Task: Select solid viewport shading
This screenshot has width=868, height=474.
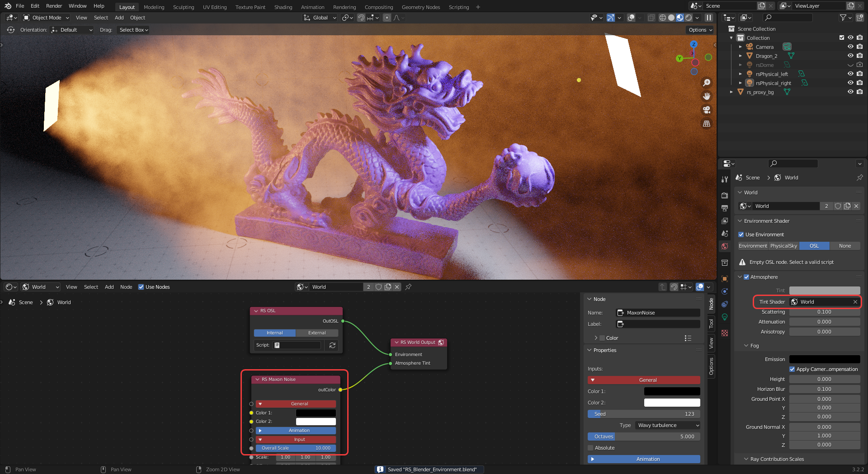Action: (671, 18)
